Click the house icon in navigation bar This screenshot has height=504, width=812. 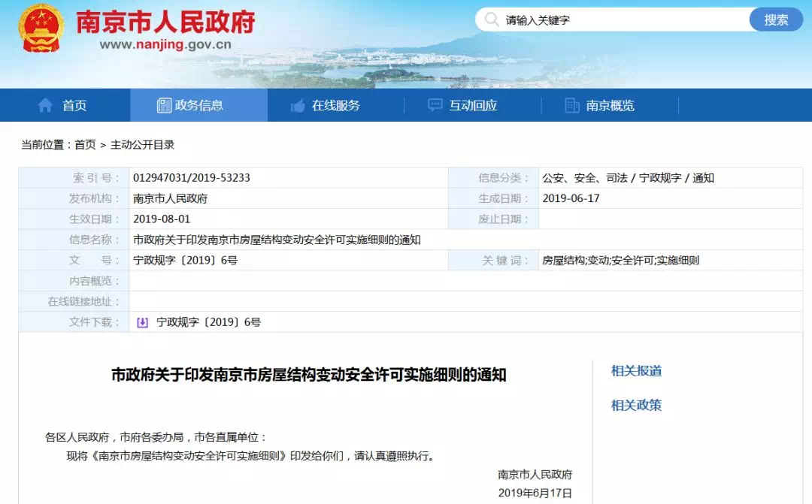46,105
